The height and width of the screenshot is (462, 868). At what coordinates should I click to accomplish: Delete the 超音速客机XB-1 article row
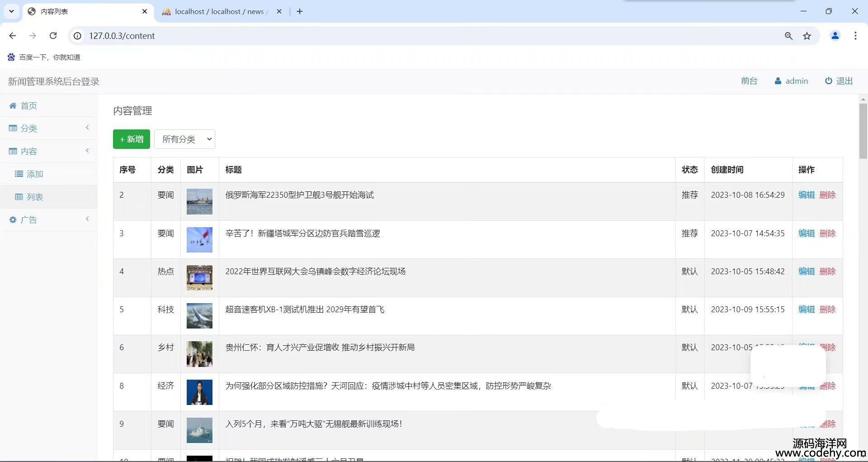click(827, 310)
